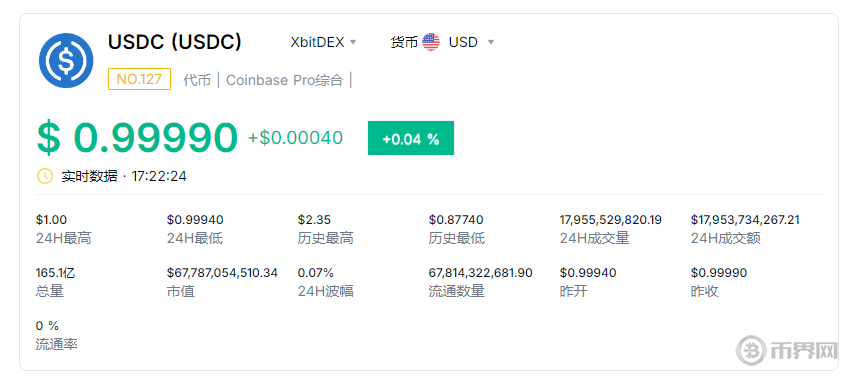Click the 市值 market cap value
This screenshot has width=849, height=378.
pos(223,273)
